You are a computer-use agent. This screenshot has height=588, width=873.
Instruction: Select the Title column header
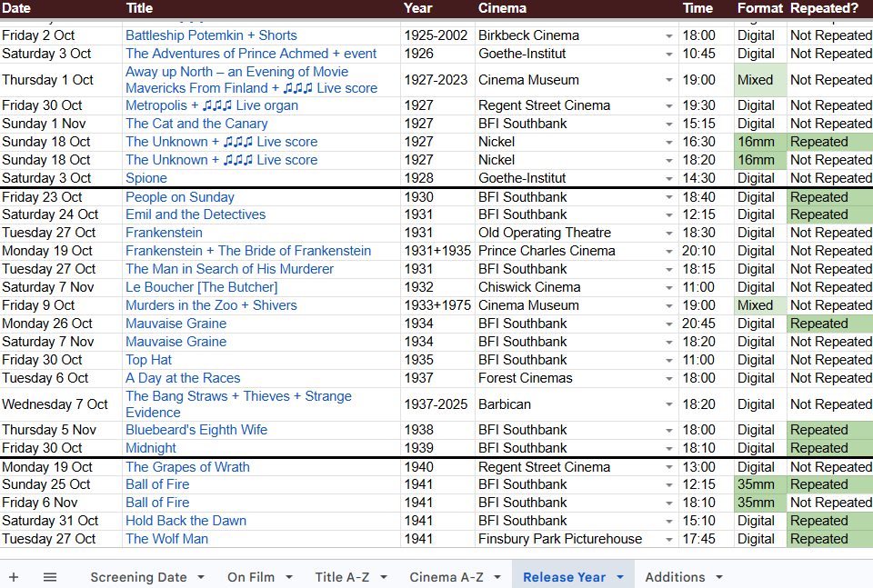coord(140,8)
